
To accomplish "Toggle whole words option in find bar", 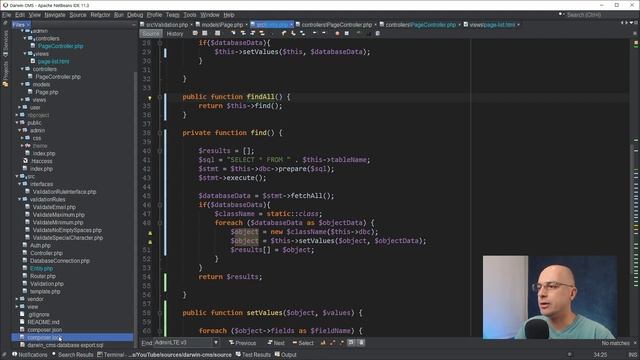I will (x=332, y=343).
